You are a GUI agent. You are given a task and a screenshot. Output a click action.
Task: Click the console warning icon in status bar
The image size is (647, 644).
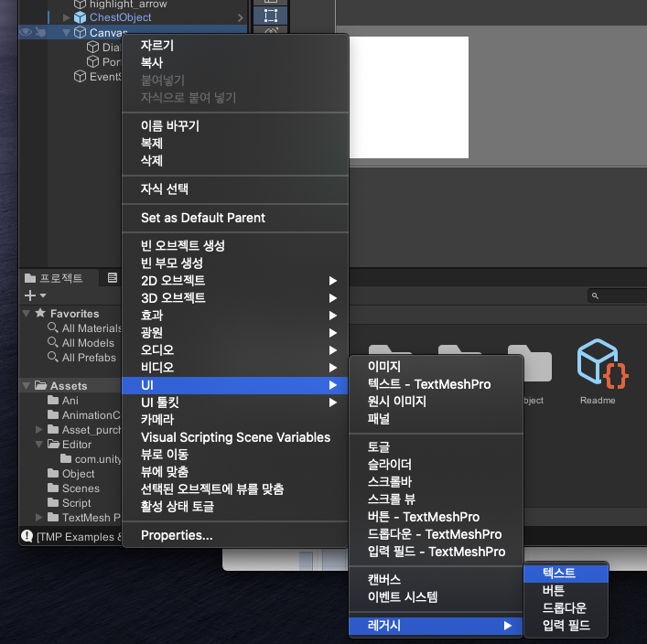click(x=27, y=536)
